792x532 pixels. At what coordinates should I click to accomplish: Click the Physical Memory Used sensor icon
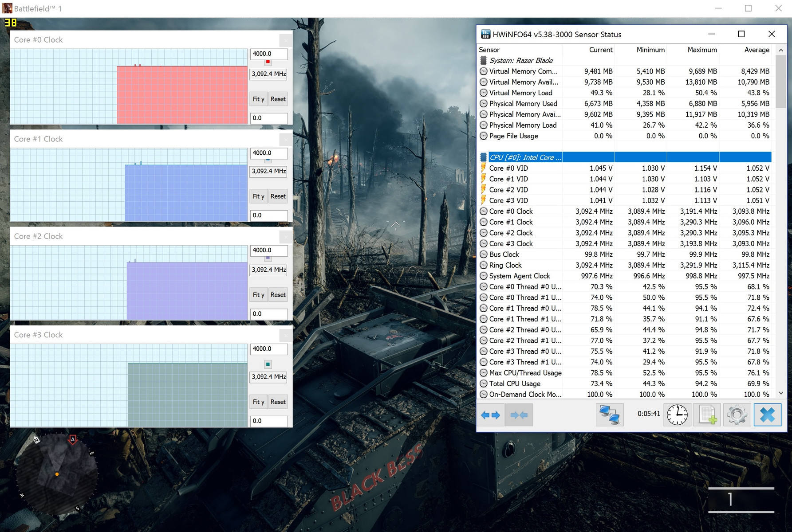point(484,103)
